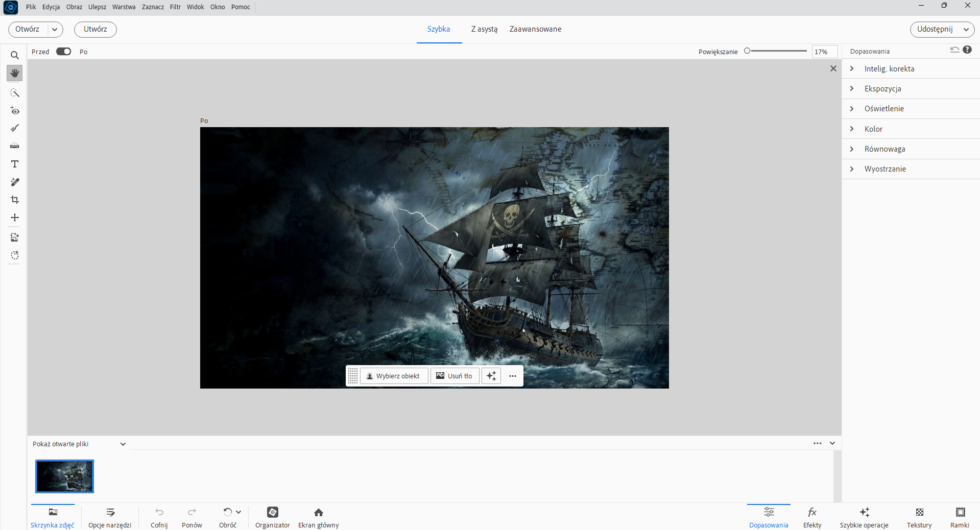Open more options in floating taskbar

(513, 376)
